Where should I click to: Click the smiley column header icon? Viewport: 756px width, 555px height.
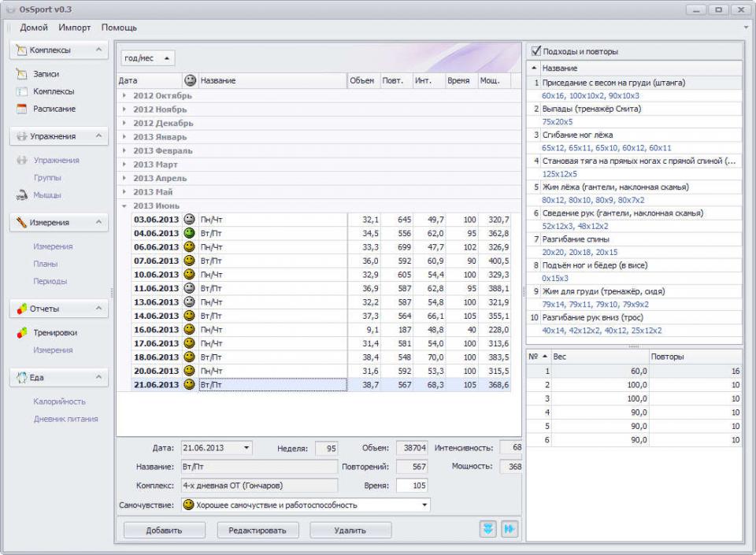189,80
